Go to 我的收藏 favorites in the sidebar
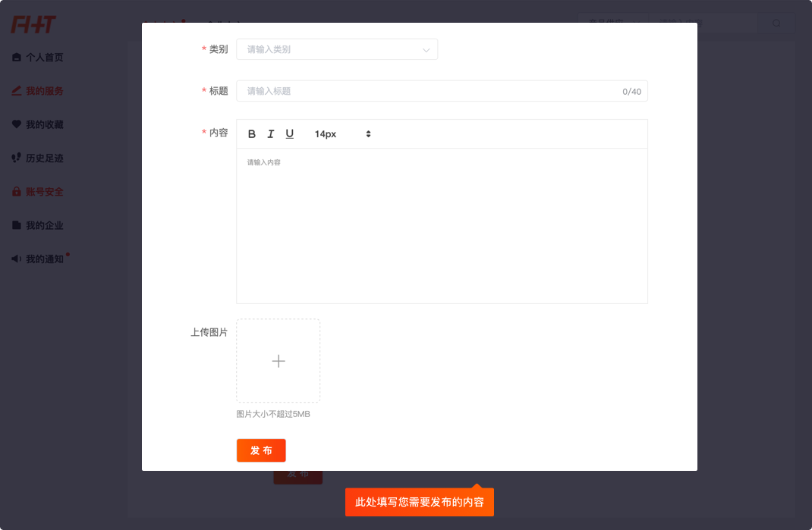 point(44,124)
